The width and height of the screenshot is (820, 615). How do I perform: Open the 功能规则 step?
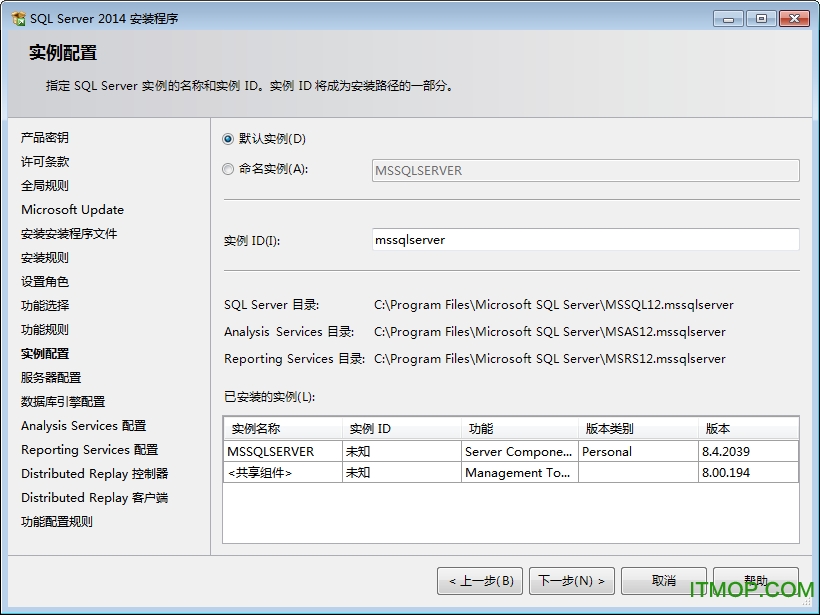pyautogui.click(x=45, y=329)
